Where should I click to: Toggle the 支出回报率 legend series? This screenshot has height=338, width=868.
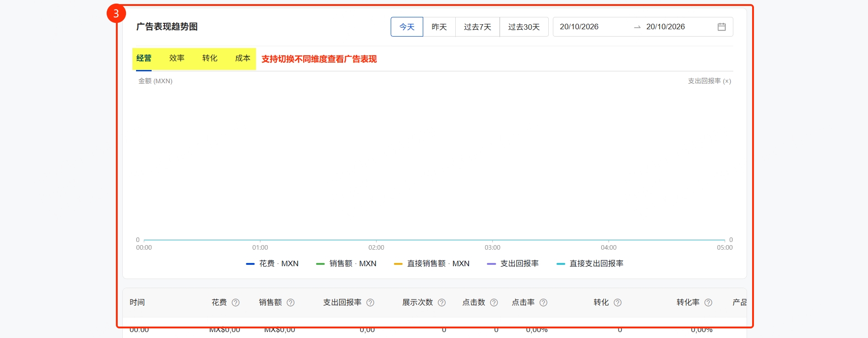[513, 263]
